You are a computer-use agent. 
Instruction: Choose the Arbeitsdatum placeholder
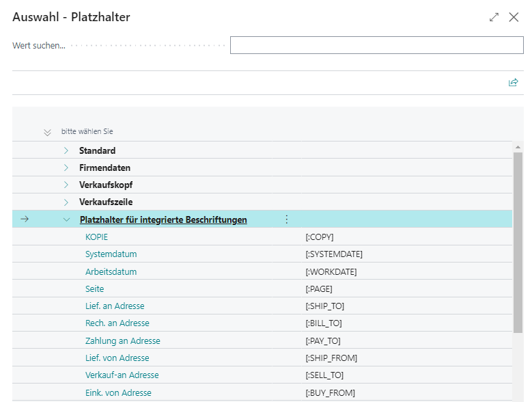click(x=111, y=271)
